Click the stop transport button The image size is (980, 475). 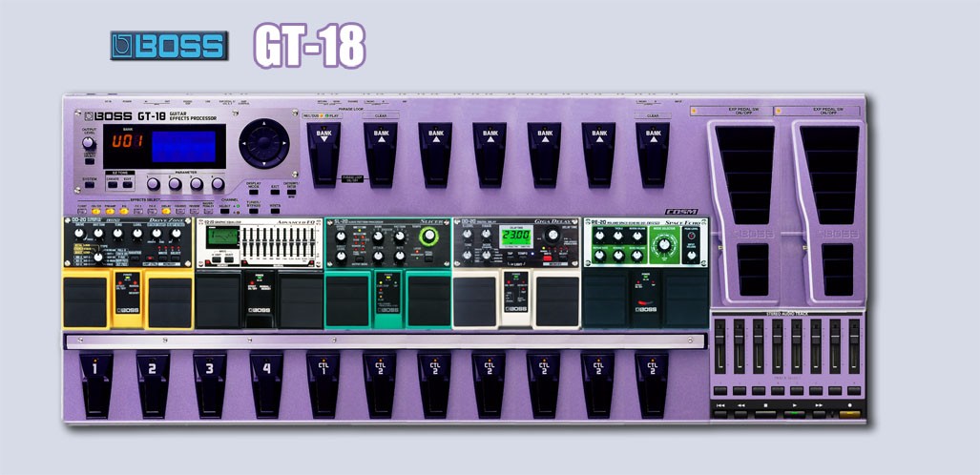[x=765, y=414]
